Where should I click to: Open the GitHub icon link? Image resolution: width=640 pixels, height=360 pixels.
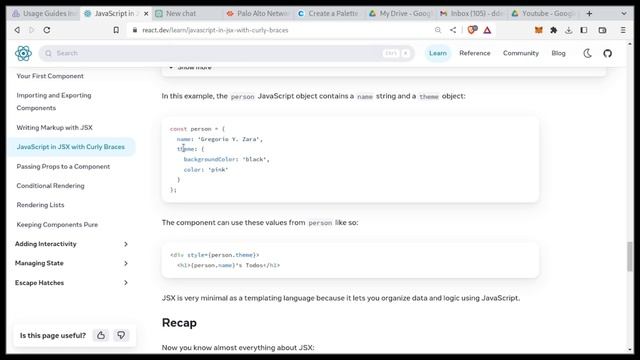click(608, 53)
